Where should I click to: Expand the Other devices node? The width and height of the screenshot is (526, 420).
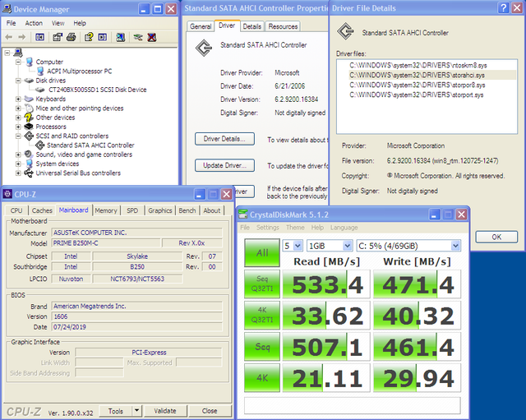18,118
